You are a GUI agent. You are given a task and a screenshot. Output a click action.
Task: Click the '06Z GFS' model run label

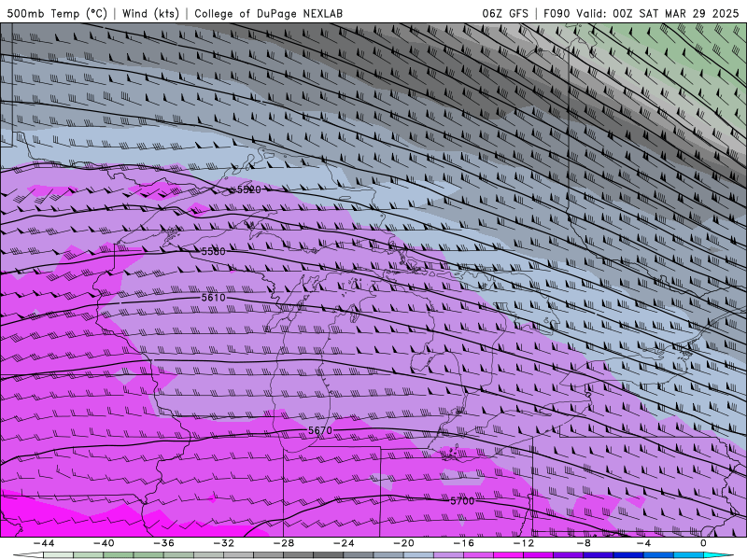[x=505, y=13]
